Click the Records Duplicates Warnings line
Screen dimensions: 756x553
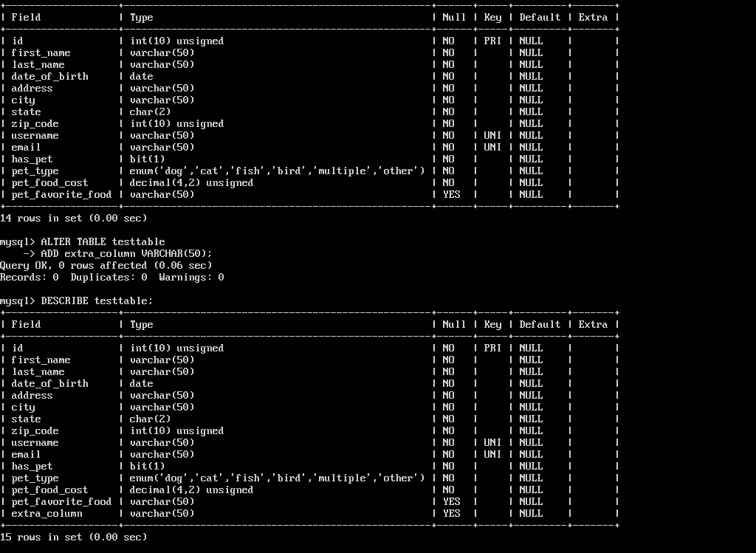click(x=112, y=277)
